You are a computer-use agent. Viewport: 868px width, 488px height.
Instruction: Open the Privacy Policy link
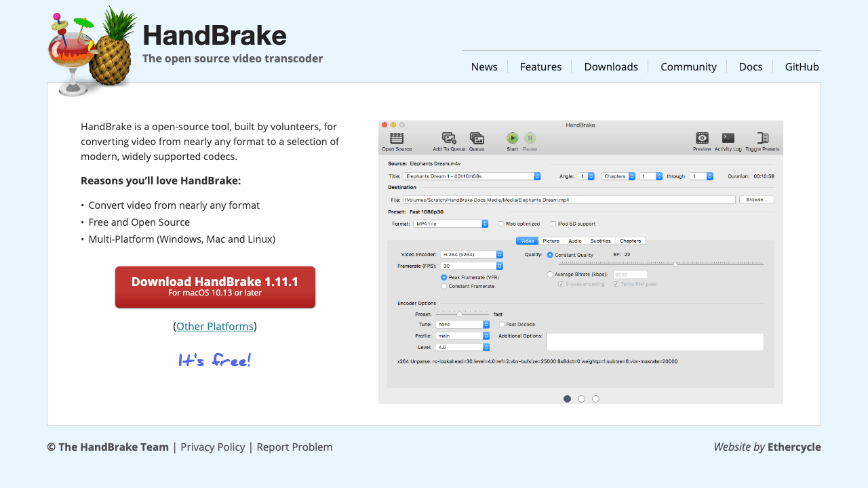click(213, 447)
